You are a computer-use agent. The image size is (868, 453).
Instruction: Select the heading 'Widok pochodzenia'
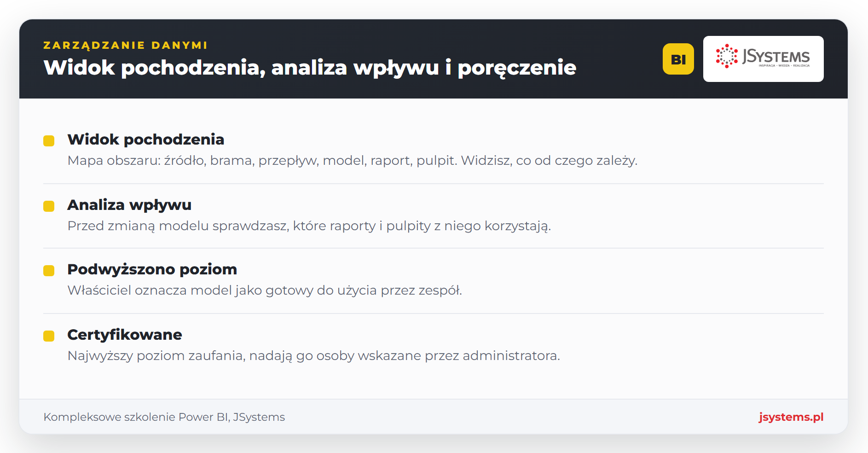(145, 139)
